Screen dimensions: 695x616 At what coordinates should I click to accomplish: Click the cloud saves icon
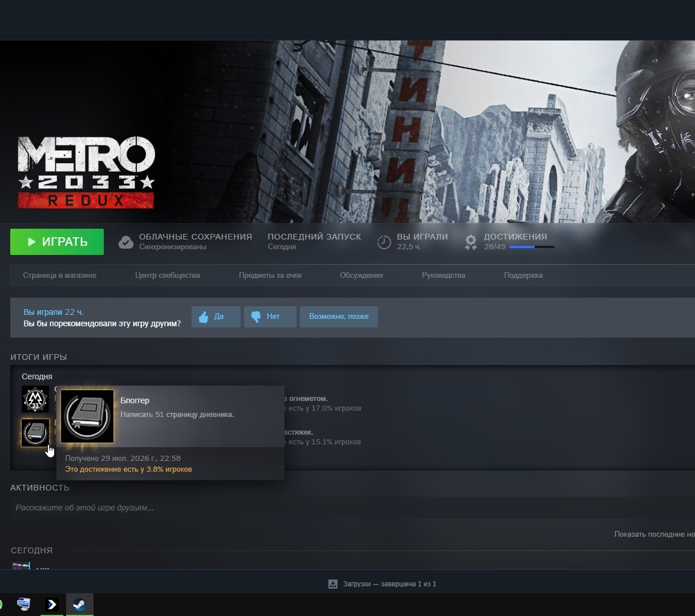pos(126,242)
